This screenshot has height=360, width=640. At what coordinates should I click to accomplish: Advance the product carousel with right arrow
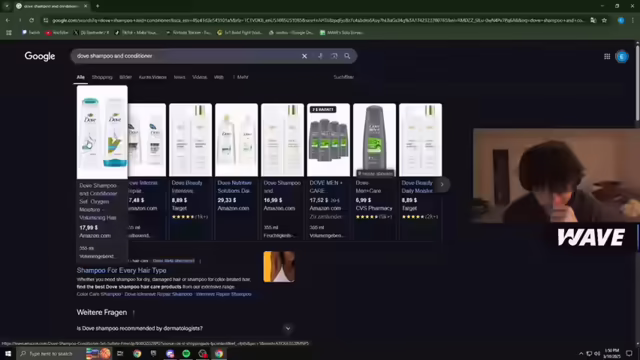click(x=442, y=184)
